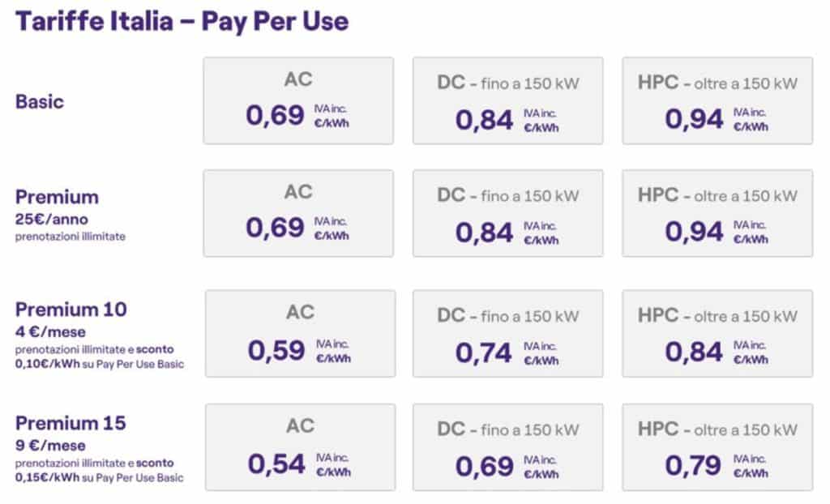Click the Tariffe Italia – Pay Per Use heading

tap(182, 22)
